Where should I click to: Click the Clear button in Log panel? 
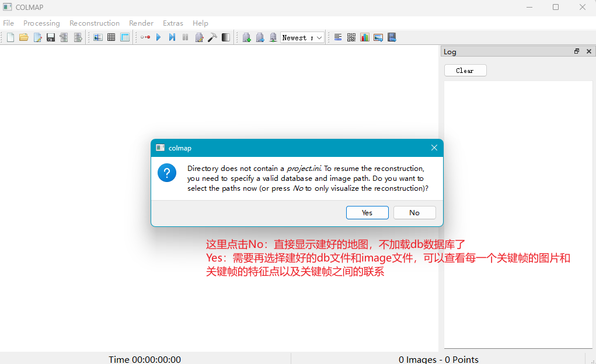[465, 71]
